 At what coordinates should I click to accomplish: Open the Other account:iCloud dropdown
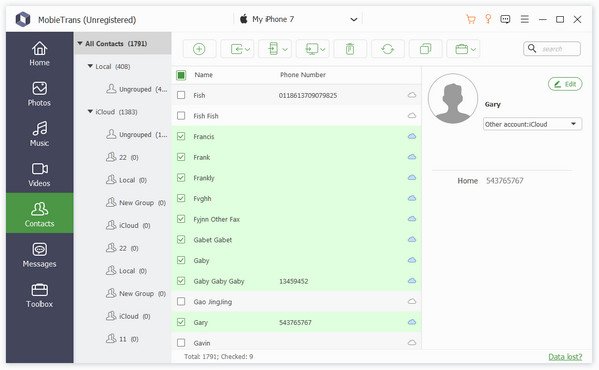point(533,124)
